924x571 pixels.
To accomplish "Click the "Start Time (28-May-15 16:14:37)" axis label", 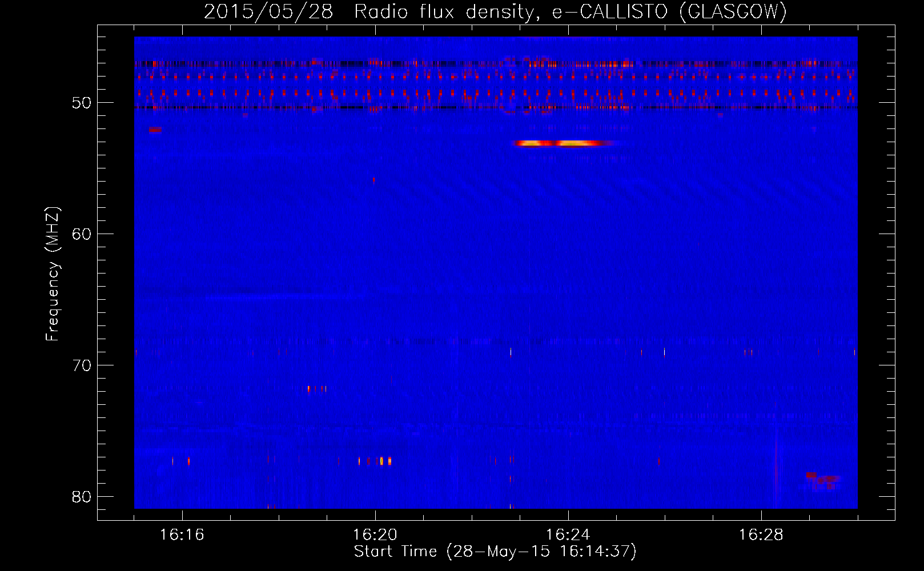I will pos(495,552).
